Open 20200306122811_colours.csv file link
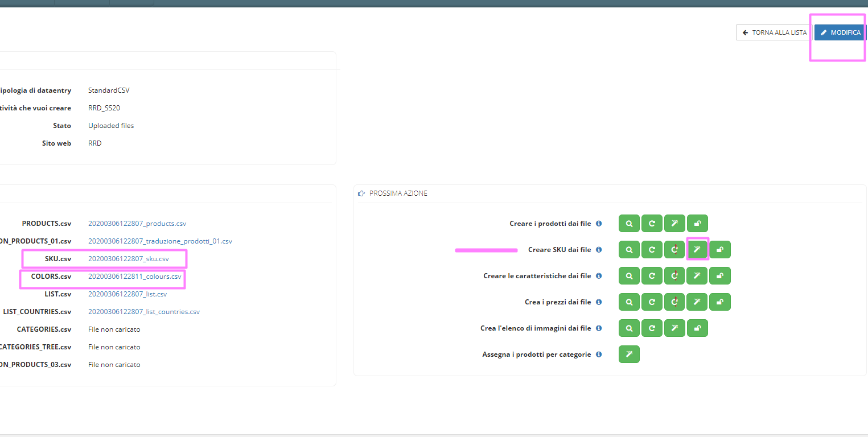 (135, 277)
